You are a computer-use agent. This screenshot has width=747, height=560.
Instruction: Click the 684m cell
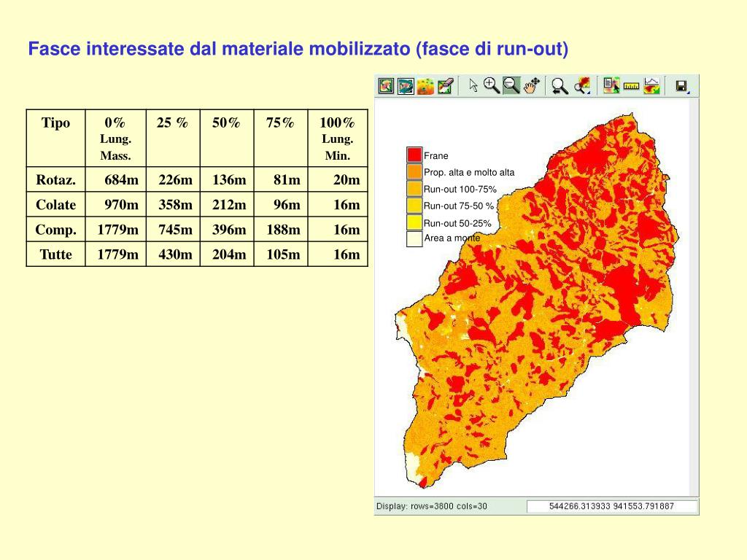point(116,179)
